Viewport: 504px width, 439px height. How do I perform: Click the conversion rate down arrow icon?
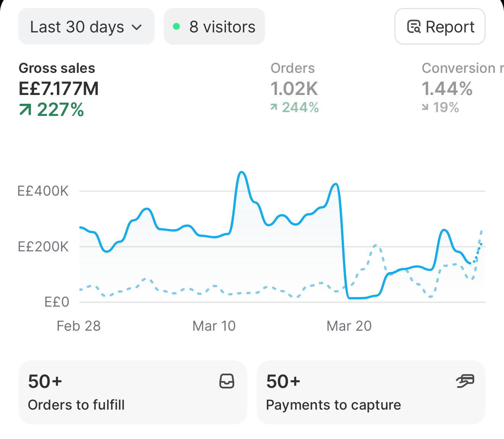click(425, 107)
